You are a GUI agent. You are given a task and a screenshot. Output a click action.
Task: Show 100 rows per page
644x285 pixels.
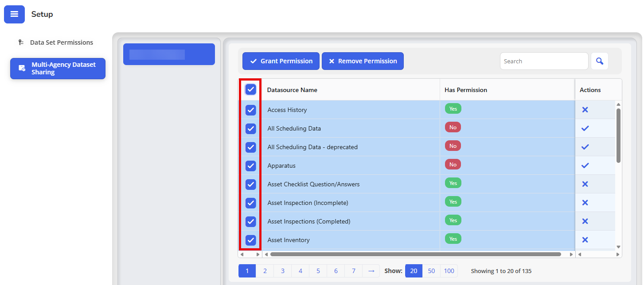449,271
